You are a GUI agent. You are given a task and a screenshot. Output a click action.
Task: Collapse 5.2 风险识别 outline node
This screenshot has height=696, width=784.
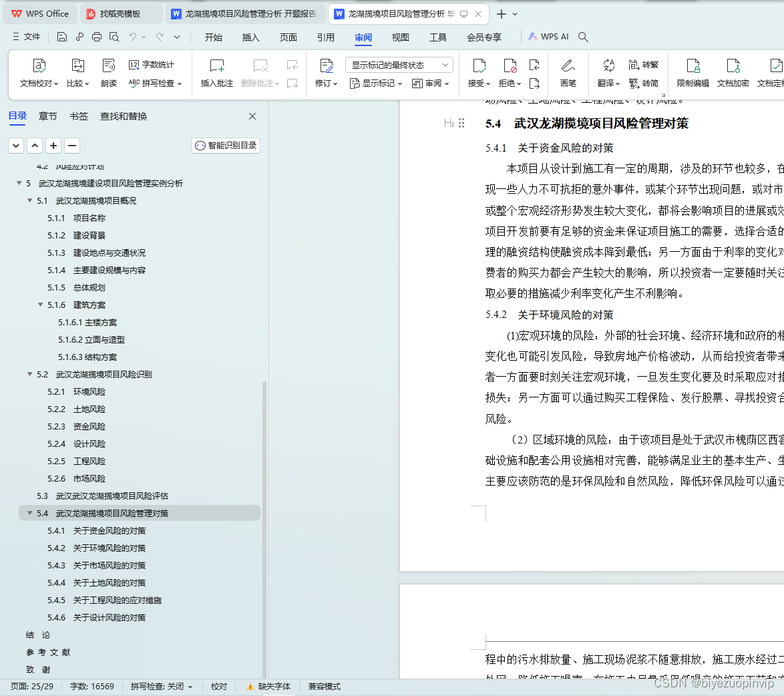point(29,374)
